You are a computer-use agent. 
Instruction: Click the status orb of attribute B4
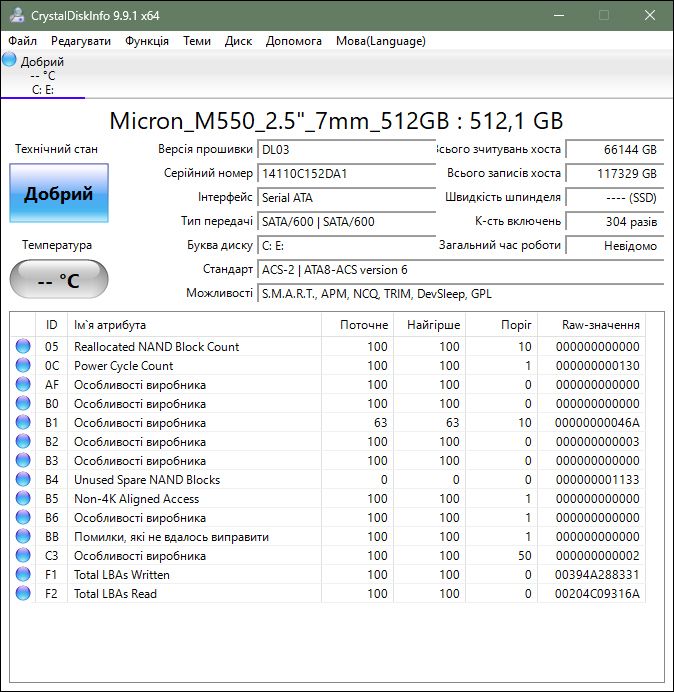[23, 479]
